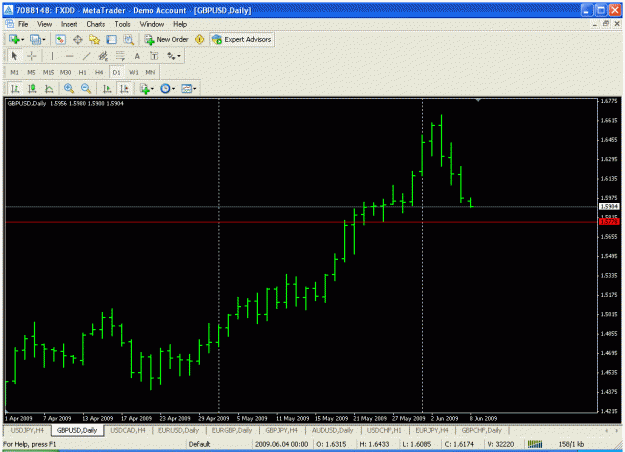This screenshot has height=452, width=625.
Task: Select the Fibonacci Retracement tool
Action: 120,56
